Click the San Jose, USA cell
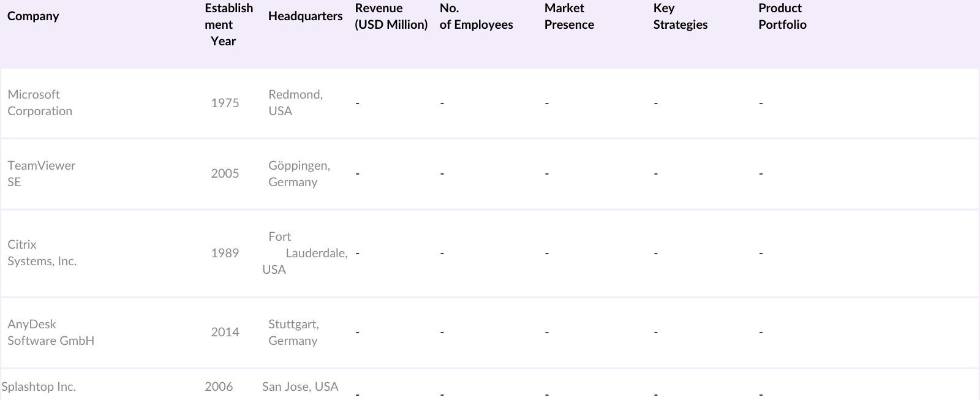This screenshot has height=400, width=980. point(300,387)
